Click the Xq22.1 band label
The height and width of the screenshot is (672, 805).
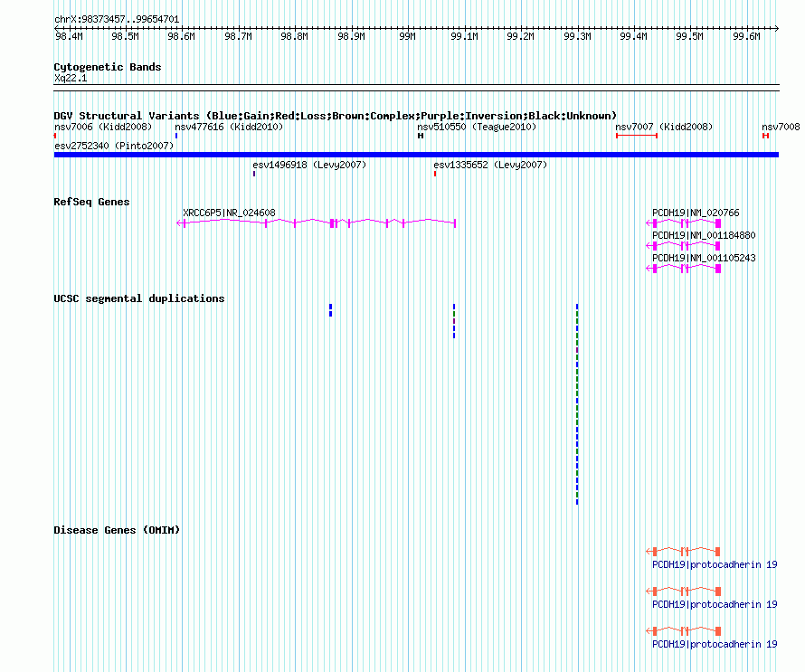click(x=71, y=78)
